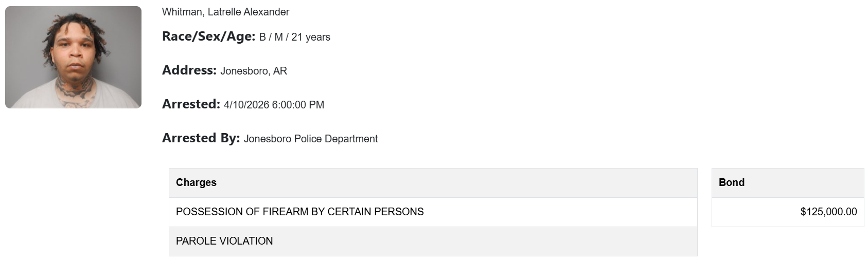Select the Possession of Firearm charge row
Viewport: 868px width, 261px height.
click(433, 212)
